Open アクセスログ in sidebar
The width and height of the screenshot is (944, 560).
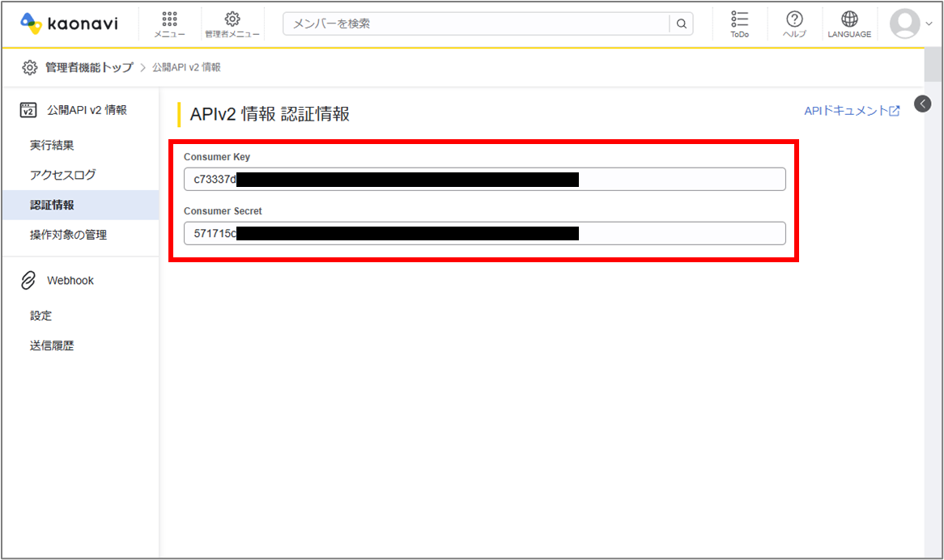click(x=62, y=175)
